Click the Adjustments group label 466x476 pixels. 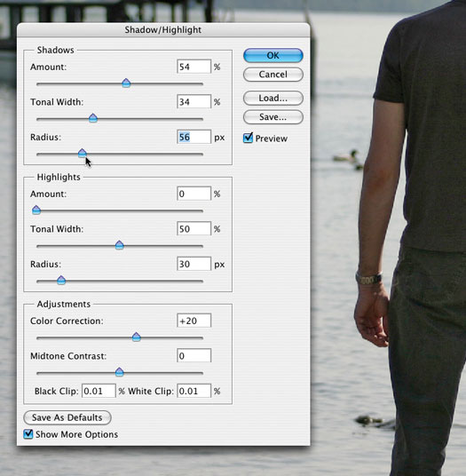[64, 304]
